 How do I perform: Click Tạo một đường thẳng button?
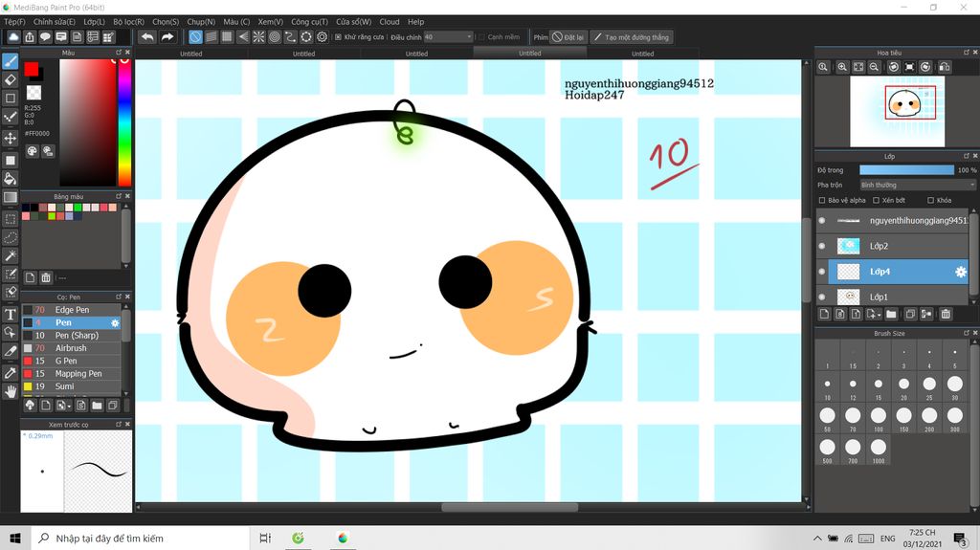tap(632, 37)
